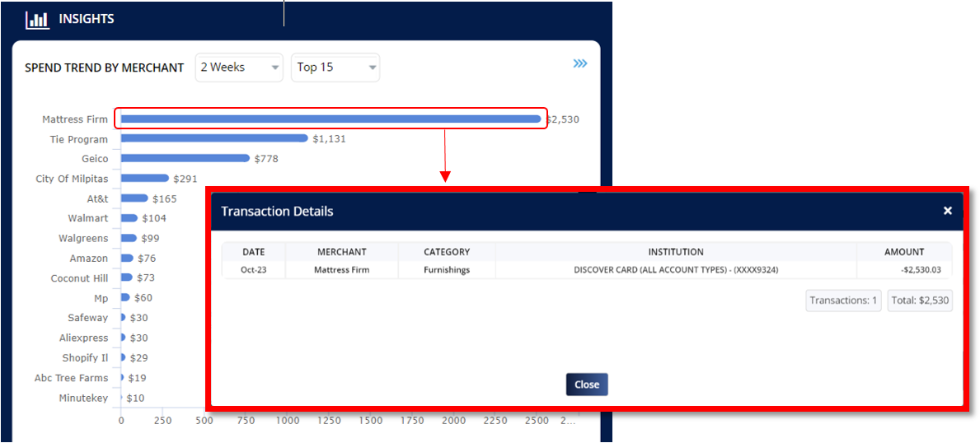
Task: Click the At&t merchant label
Action: point(97,198)
